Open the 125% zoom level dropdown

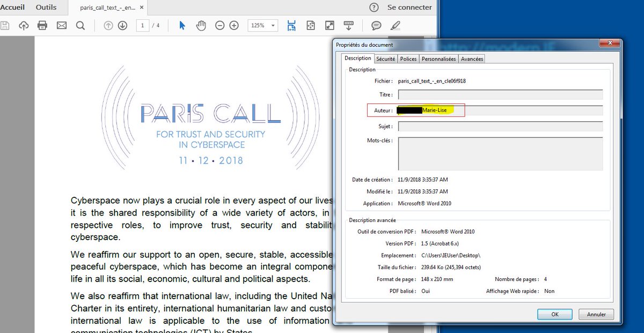click(262, 25)
